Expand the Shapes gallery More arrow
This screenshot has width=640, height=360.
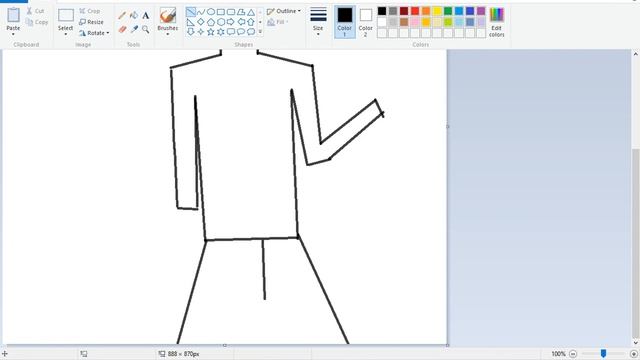[260, 31]
